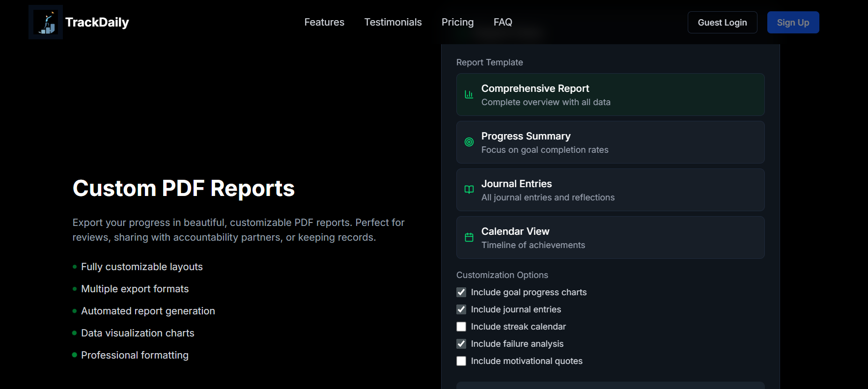Click the Custom PDF Reports heading

tap(184, 188)
